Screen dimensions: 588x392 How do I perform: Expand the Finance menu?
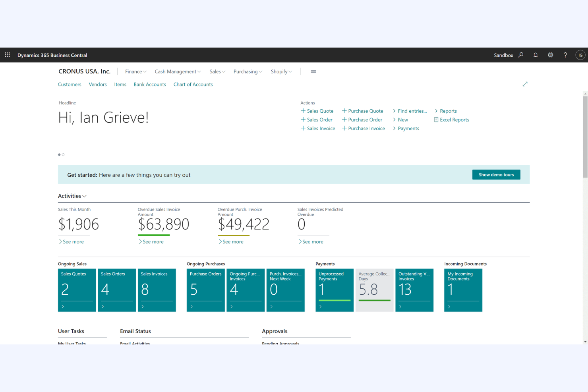click(135, 71)
